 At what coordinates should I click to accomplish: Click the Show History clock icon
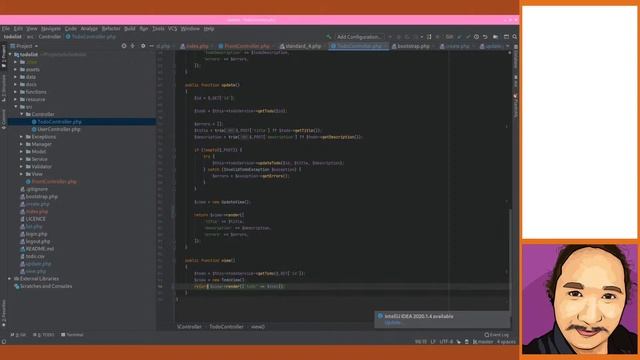(476, 37)
